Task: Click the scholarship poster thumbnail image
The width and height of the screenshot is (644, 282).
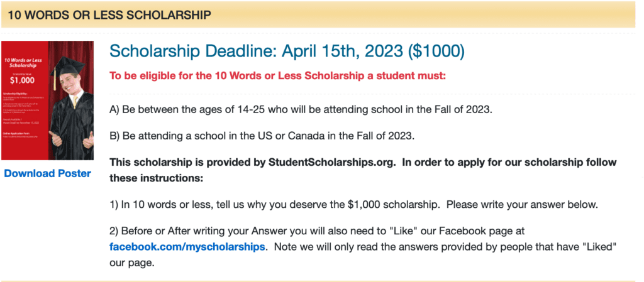Action: point(48,100)
